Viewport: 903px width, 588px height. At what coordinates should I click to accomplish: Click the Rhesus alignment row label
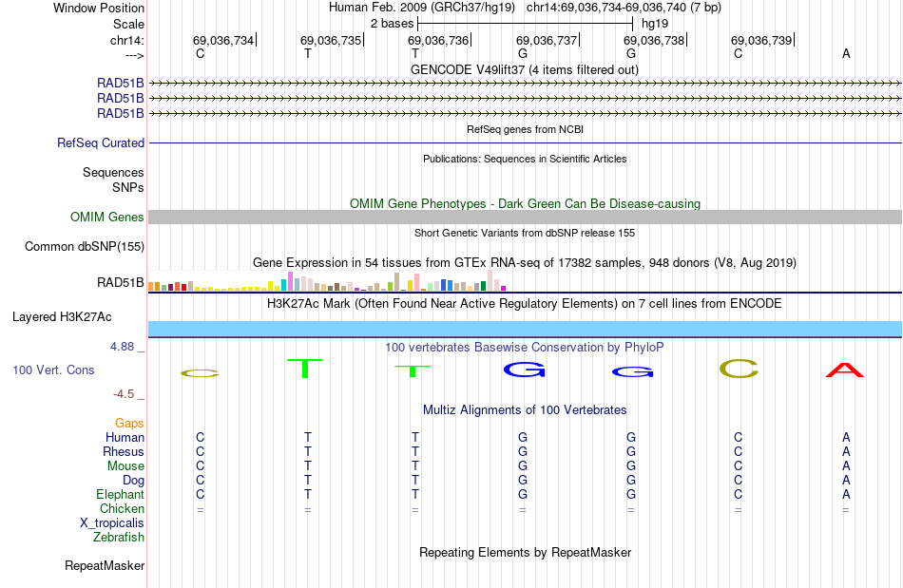pyautogui.click(x=124, y=451)
